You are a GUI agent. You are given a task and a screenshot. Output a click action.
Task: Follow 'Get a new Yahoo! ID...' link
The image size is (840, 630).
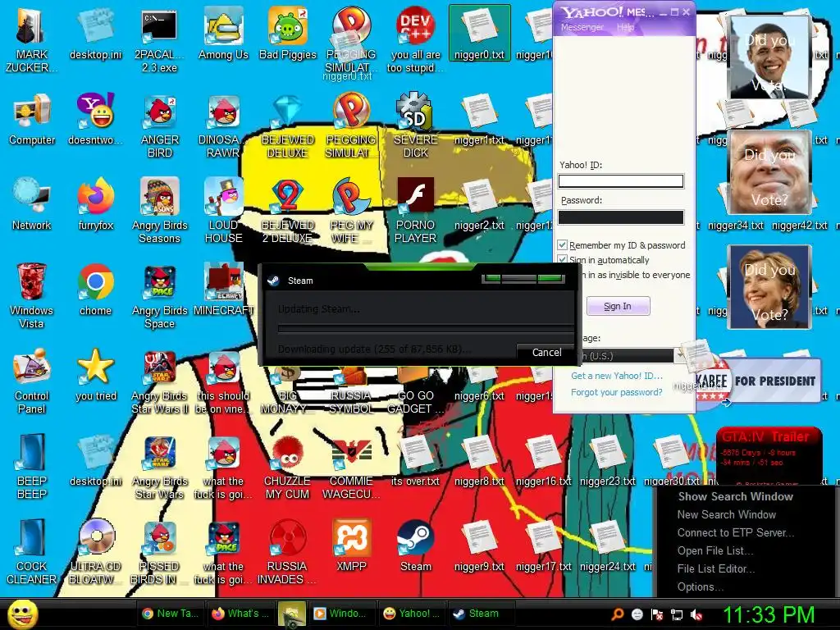(x=617, y=376)
